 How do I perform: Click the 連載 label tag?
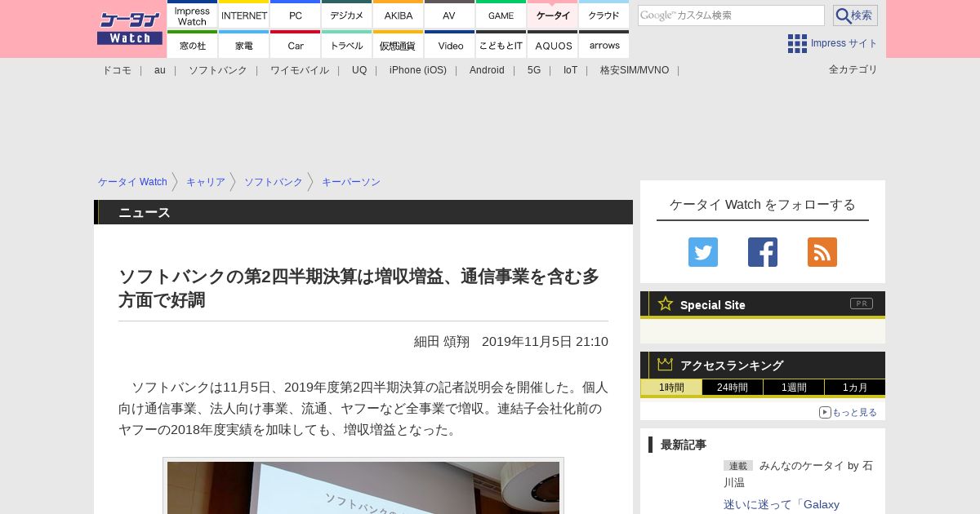click(738, 466)
